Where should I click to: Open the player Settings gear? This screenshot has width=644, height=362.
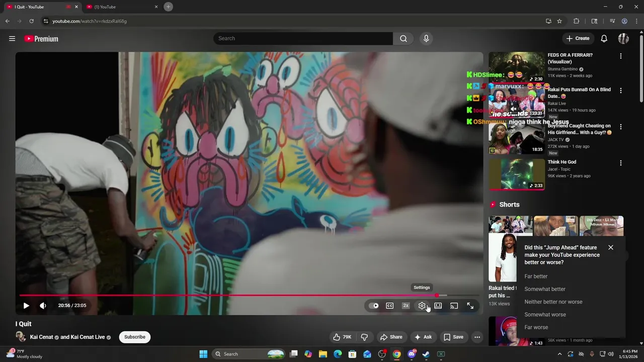click(422, 306)
